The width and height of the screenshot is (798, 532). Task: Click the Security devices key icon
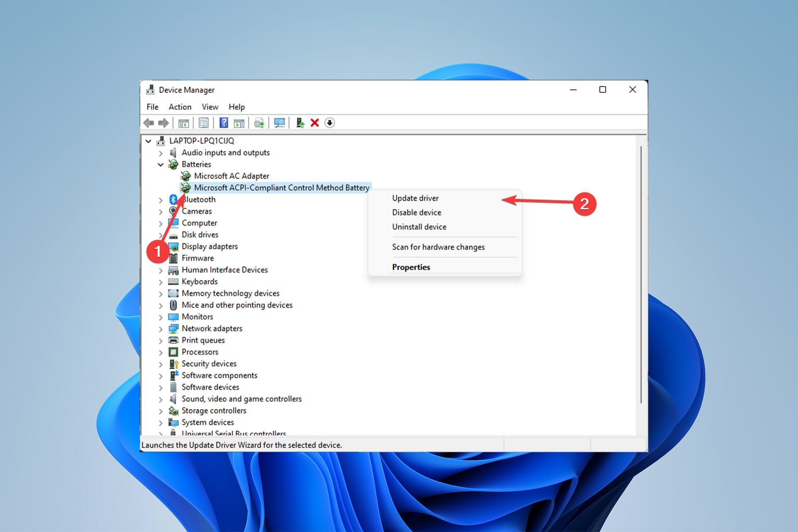(x=173, y=364)
